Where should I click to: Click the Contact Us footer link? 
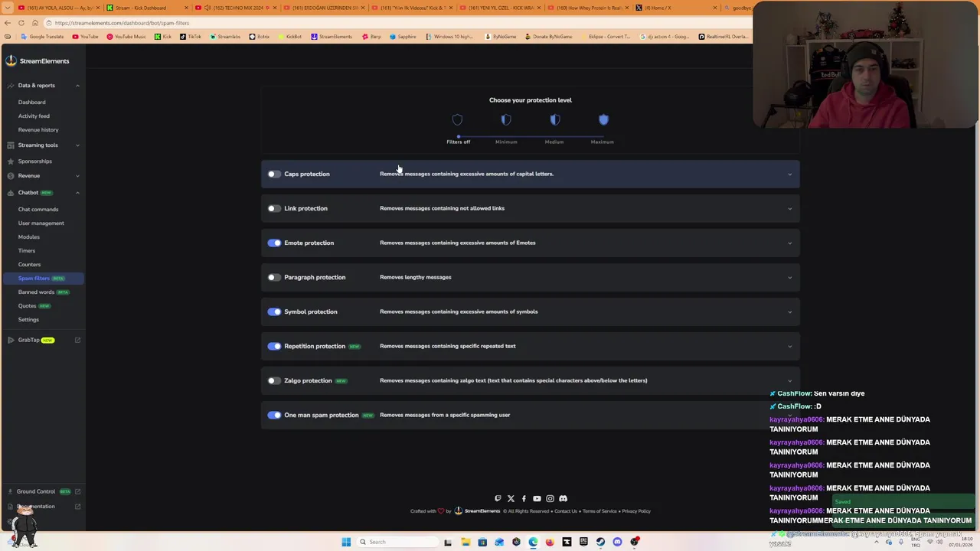[566, 511]
